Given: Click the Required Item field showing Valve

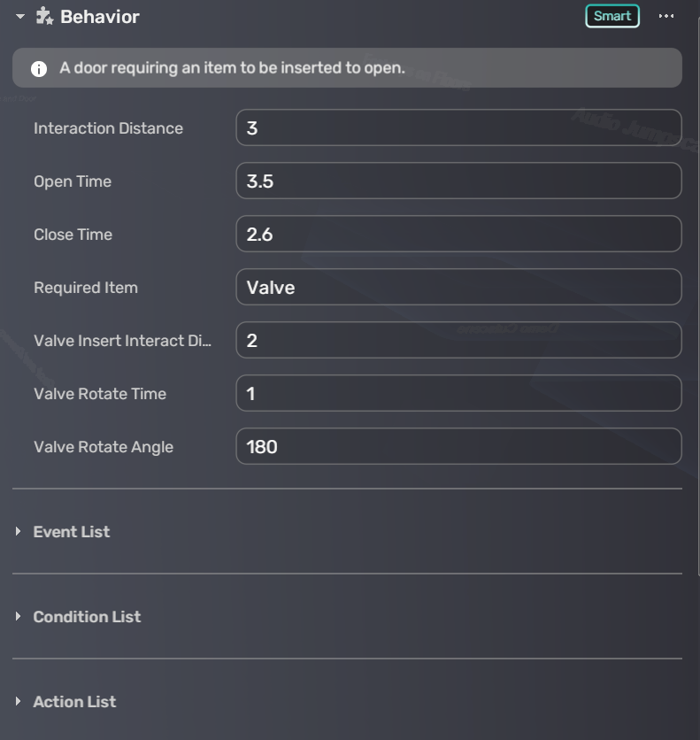Looking at the screenshot, I should coord(458,288).
